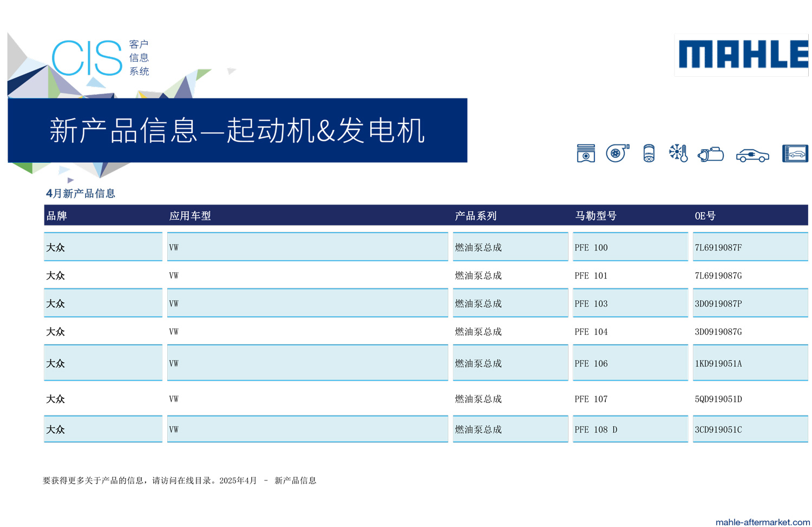Click the footer note about the online catalog
812x527 pixels.
179,480
